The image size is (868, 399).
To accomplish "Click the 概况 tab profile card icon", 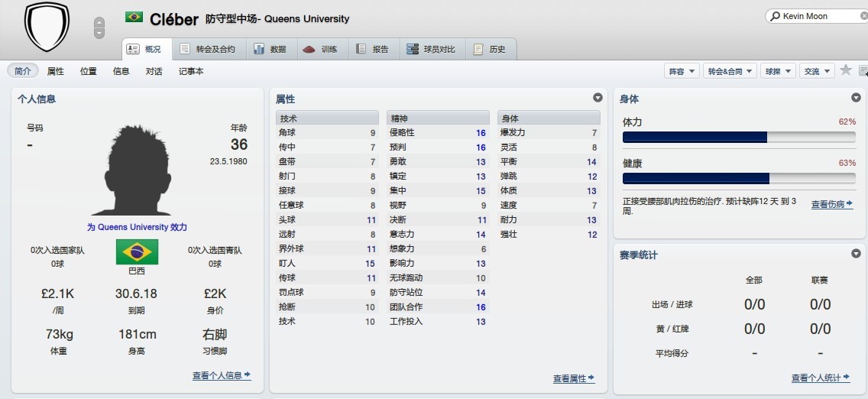I will [133, 49].
